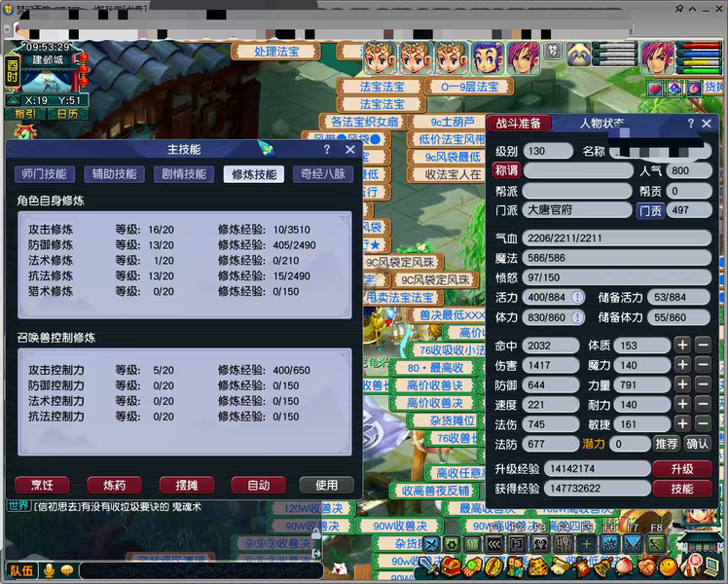Select the 攻击修炼 row
Screen dimensions: 728x584
(184, 230)
